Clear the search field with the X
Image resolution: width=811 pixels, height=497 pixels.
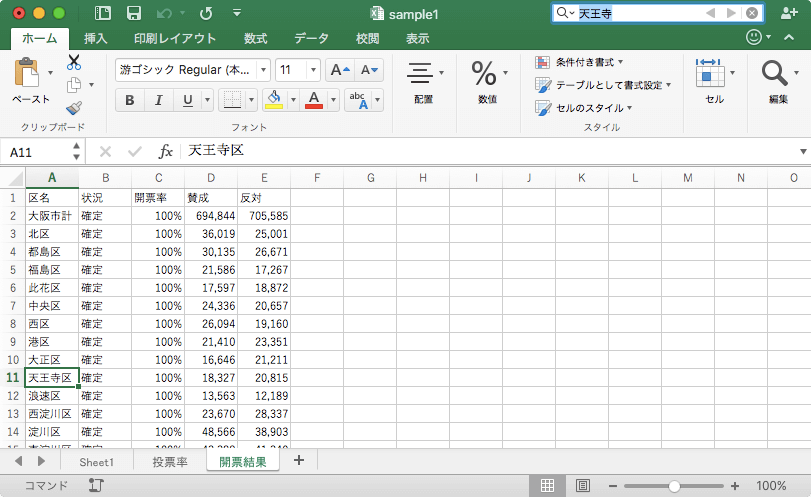pos(752,13)
